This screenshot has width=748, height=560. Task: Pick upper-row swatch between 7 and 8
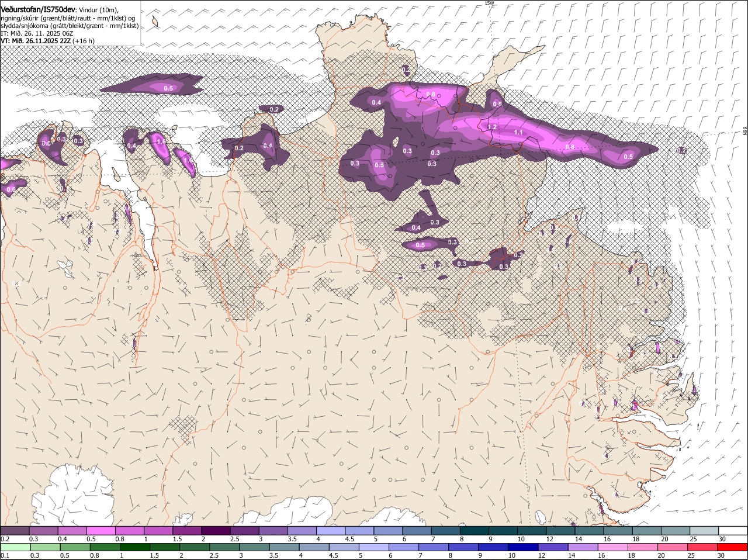[445, 530]
